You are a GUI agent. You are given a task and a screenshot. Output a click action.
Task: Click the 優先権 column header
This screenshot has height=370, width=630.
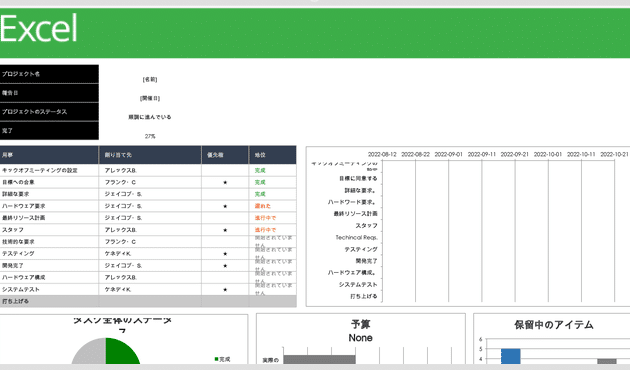225,155
